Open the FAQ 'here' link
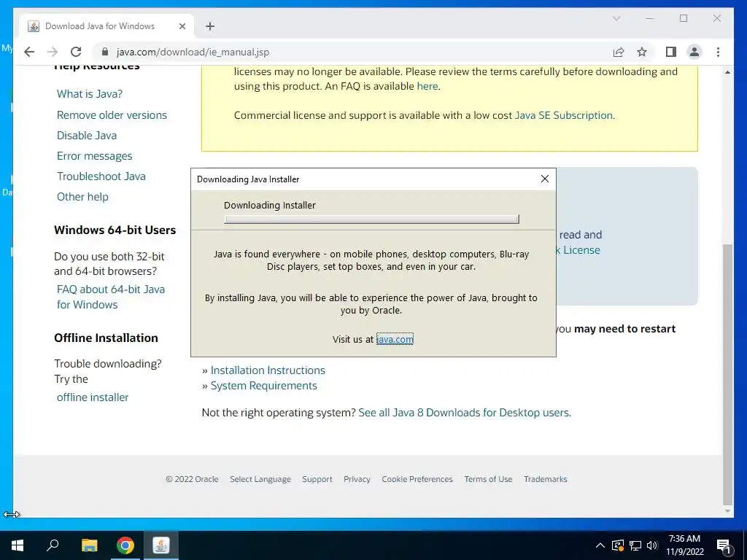Image resolution: width=747 pixels, height=560 pixels. click(x=427, y=86)
